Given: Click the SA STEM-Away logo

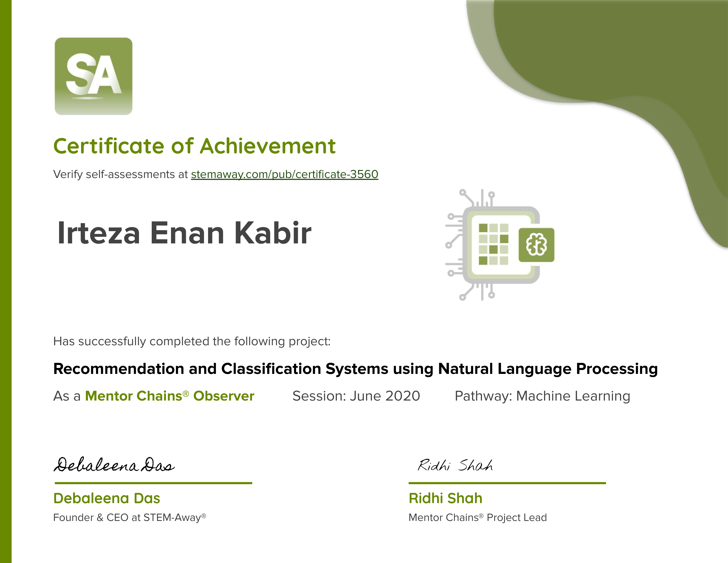Looking at the screenshot, I should coord(93,76).
